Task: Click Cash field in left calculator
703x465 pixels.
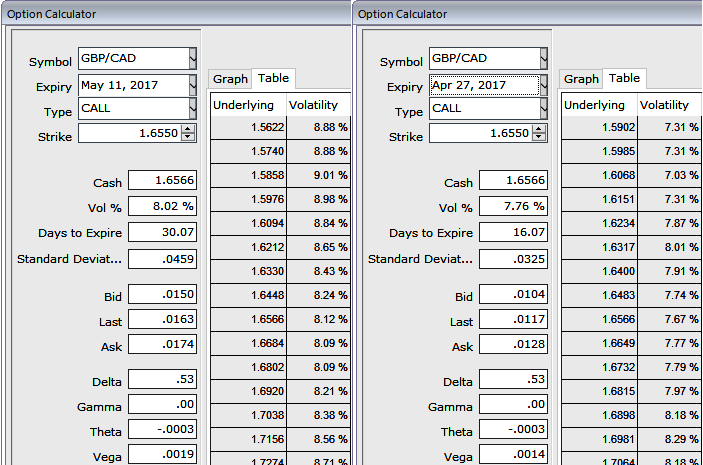Action: (162, 180)
